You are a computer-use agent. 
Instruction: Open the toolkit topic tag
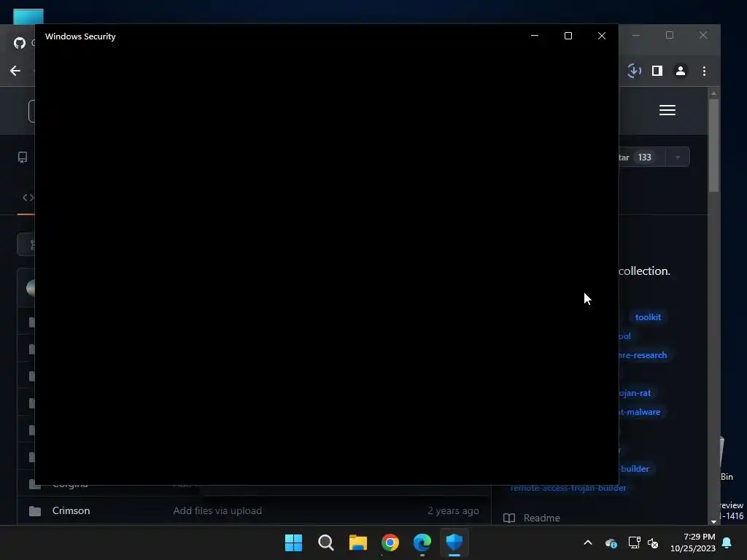pos(648,317)
